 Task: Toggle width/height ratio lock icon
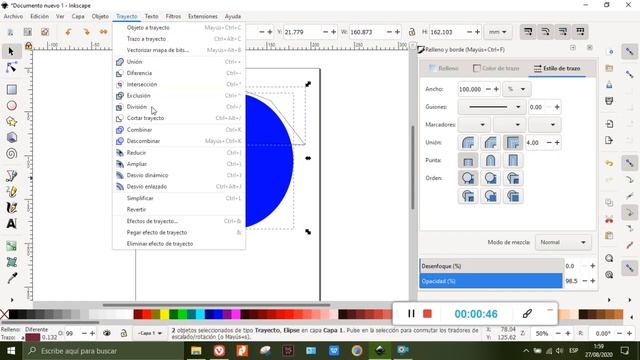coord(412,32)
